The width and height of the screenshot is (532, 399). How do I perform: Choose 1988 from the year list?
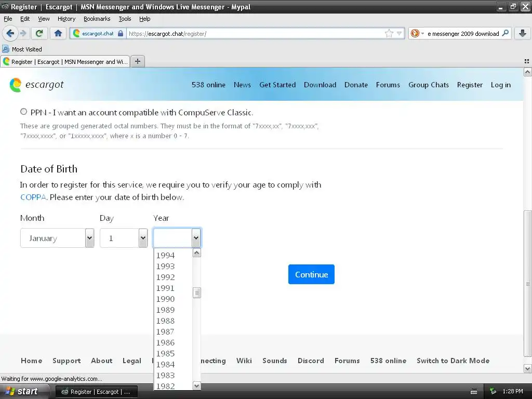pos(173,320)
